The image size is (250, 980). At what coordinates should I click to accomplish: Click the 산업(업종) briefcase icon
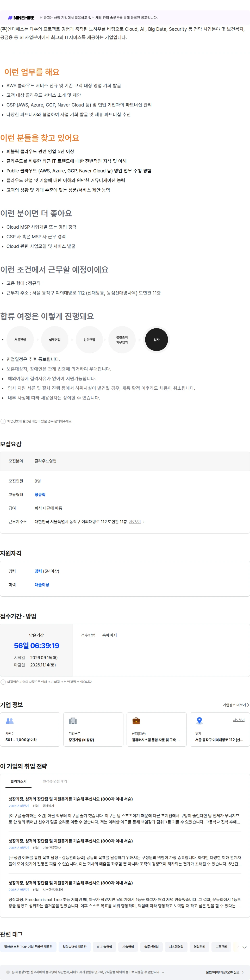pos(136,721)
